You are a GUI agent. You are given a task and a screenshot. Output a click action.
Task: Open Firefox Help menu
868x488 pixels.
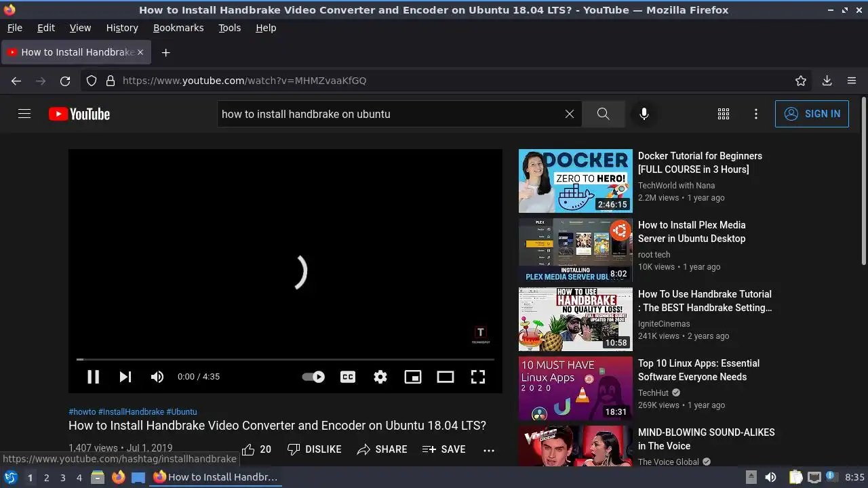click(x=266, y=28)
